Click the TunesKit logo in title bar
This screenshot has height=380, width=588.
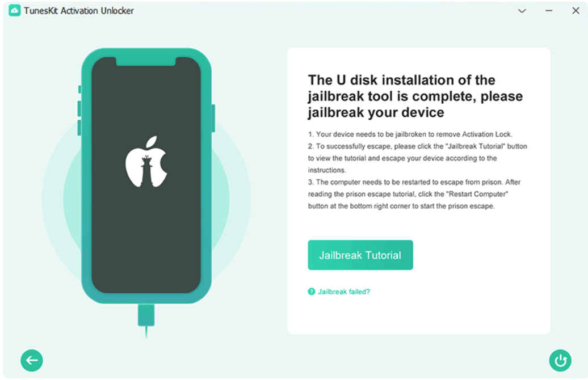pyautogui.click(x=15, y=11)
